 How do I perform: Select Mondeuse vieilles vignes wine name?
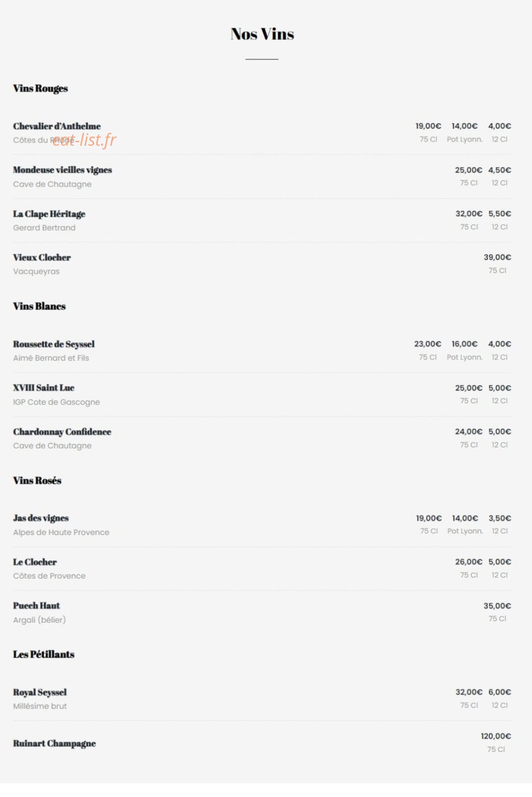coord(62,170)
